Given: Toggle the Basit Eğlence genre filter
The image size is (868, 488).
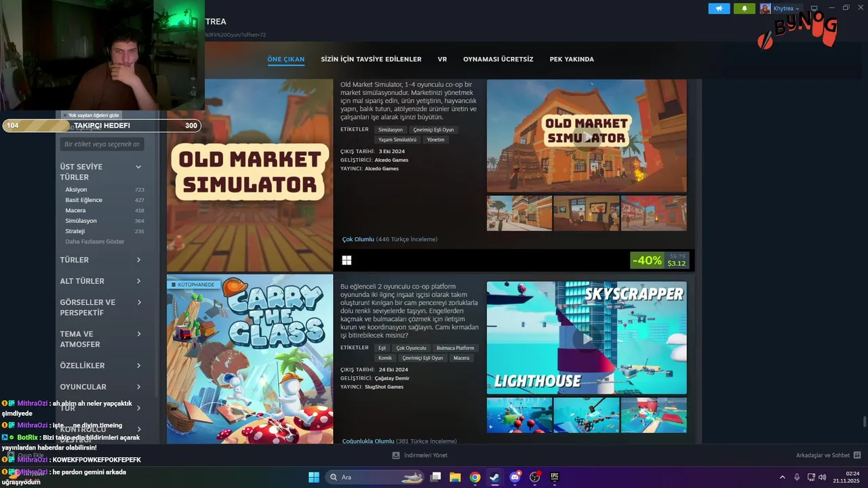Looking at the screenshot, I should click(104, 200).
